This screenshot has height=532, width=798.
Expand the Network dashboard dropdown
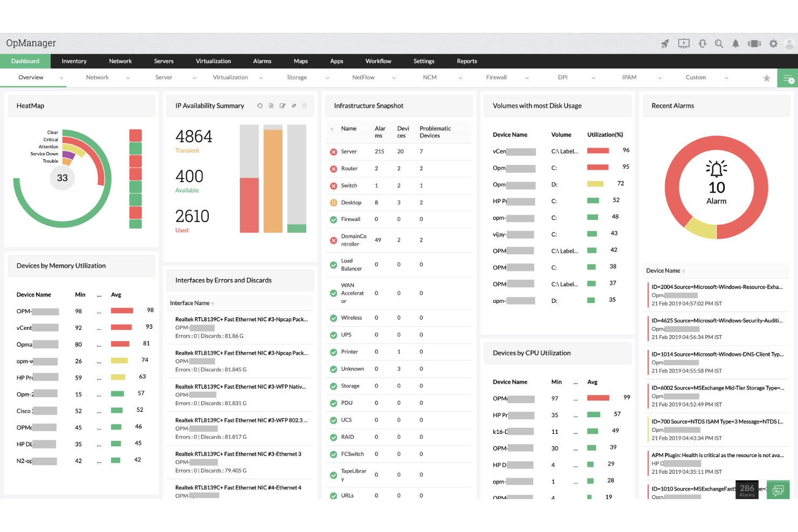point(128,78)
